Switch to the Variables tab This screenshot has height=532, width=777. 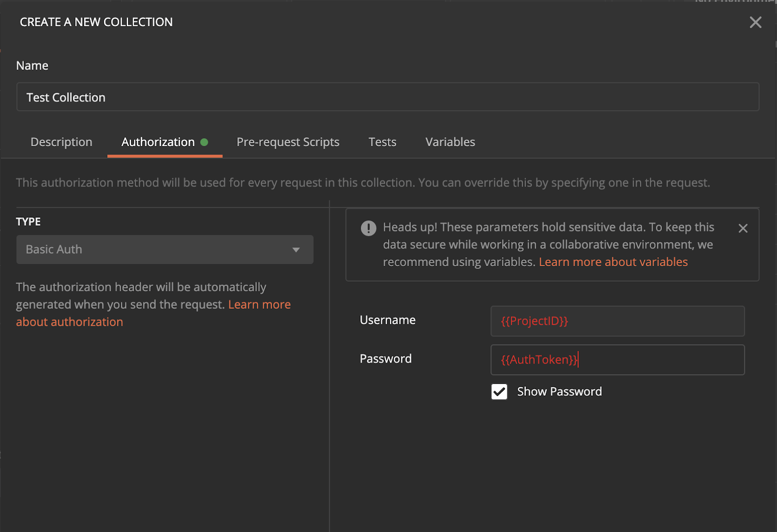pyautogui.click(x=450, y=142)
